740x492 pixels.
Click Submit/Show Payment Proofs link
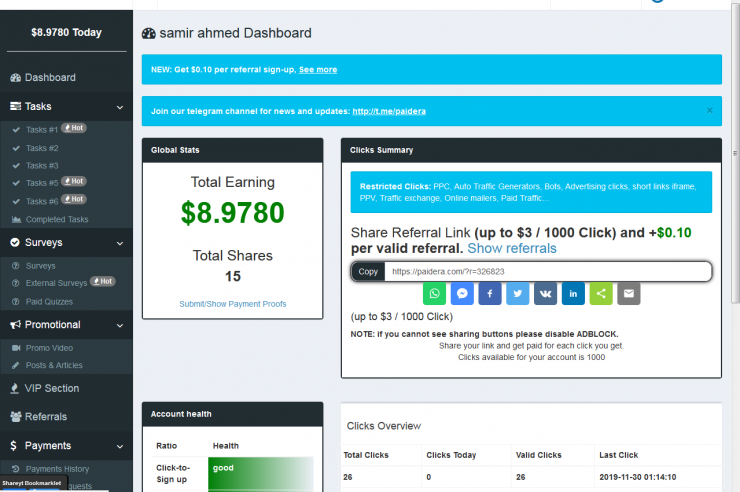coord(232,304)
